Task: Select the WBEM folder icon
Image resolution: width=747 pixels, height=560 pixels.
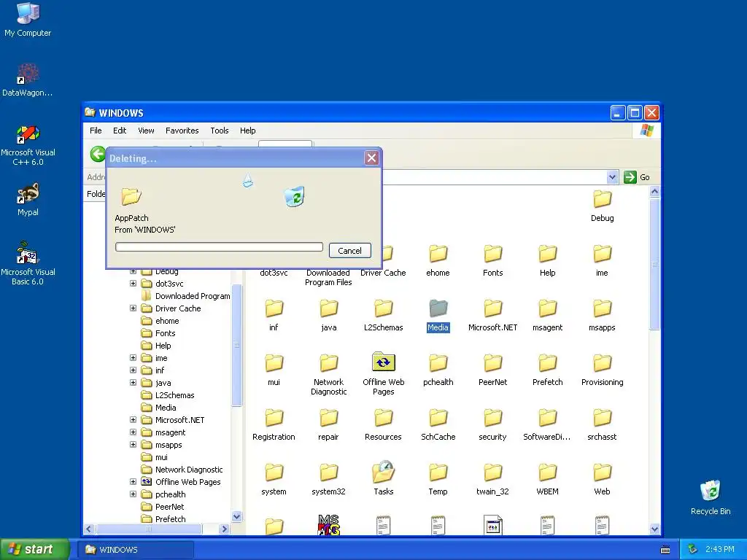Action: [x=547, y=479]
